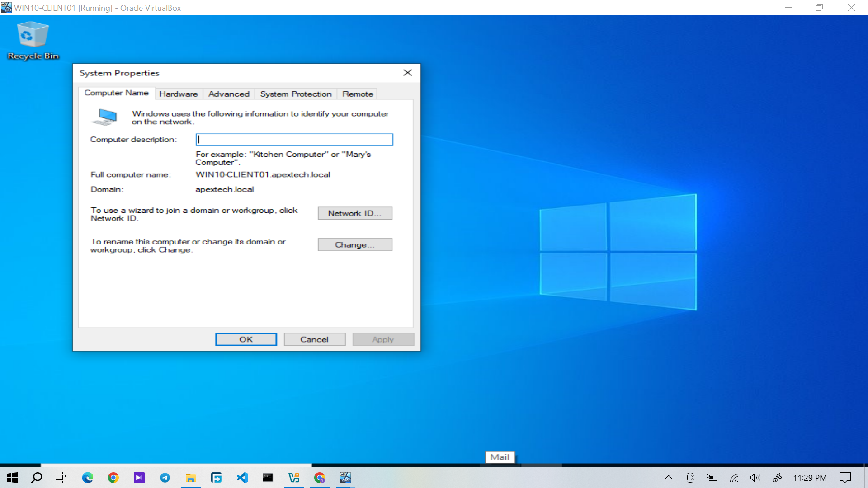
Task: Open the purple video editor taskbar icon
Action: [x=139, y=478]
